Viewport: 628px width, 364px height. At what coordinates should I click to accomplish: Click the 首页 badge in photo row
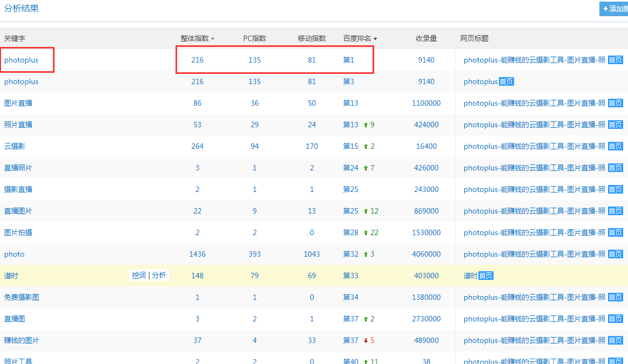pos(615,255)
